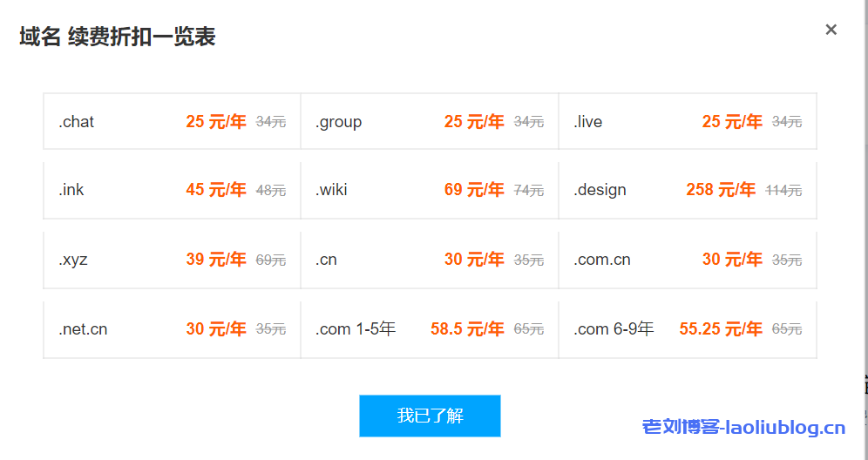Click the 域名 续费折扣一览表 dialog title
The height and width of the screenshot is (460, 868).
tap(118, 37)
